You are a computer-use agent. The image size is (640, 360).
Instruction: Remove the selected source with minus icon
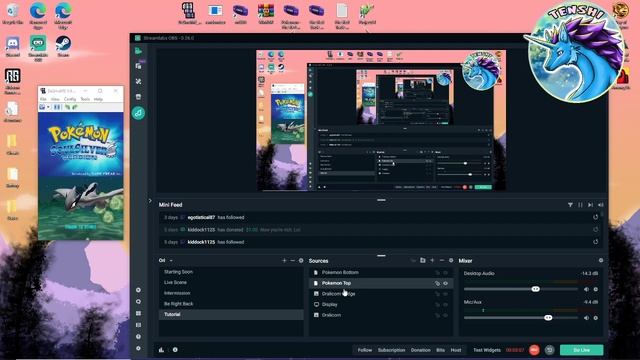click(442, 260)
